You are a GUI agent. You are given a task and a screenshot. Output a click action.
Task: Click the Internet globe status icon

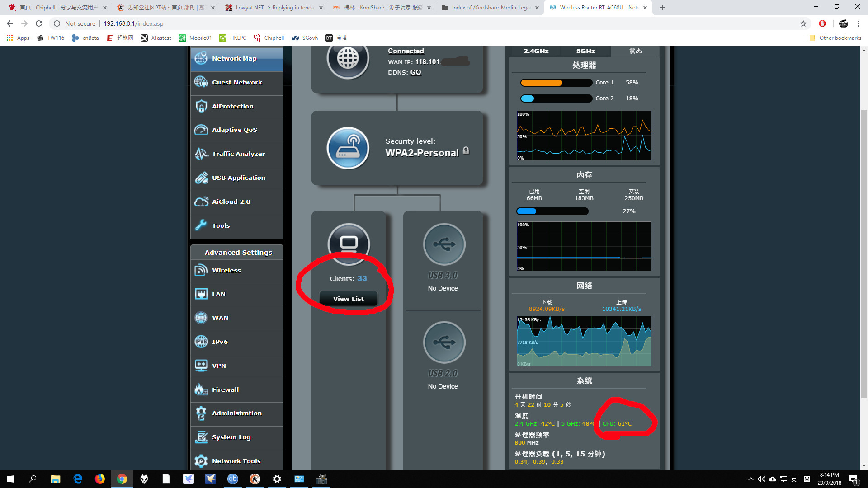(348, 59)
